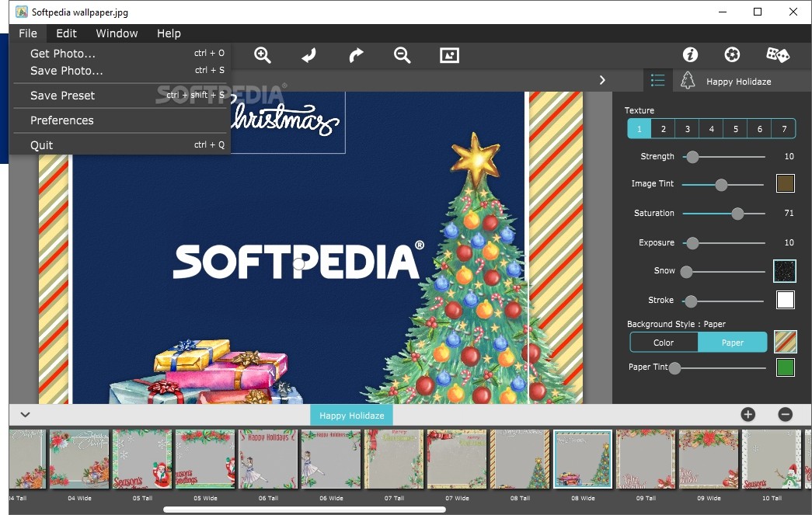The width and height of the screenshot is (812, 515).
Task: Click the zoom in magnifier icon
Action: pos(263,55)
